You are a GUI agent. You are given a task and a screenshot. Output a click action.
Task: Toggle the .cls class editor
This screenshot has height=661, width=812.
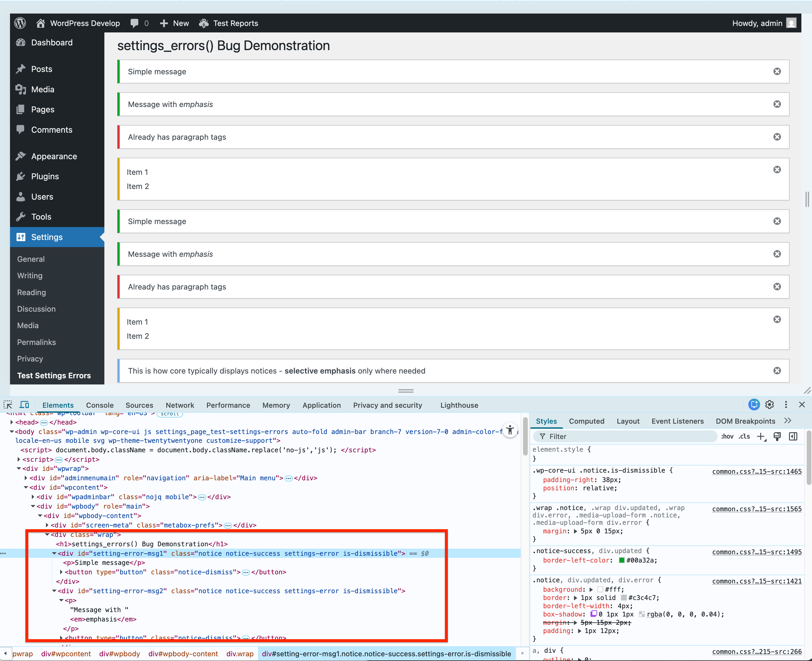pos(744,436)
